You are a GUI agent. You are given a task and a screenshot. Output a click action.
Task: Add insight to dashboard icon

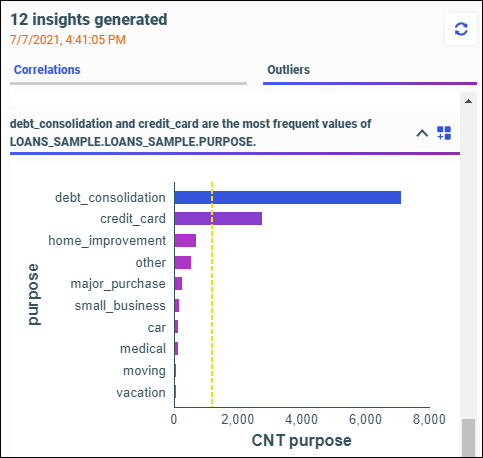[444, 133]
